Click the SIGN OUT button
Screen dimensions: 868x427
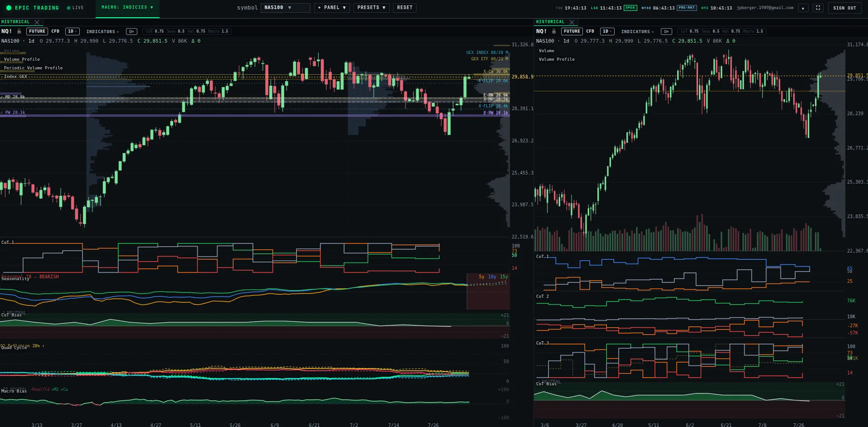[844, 8]
